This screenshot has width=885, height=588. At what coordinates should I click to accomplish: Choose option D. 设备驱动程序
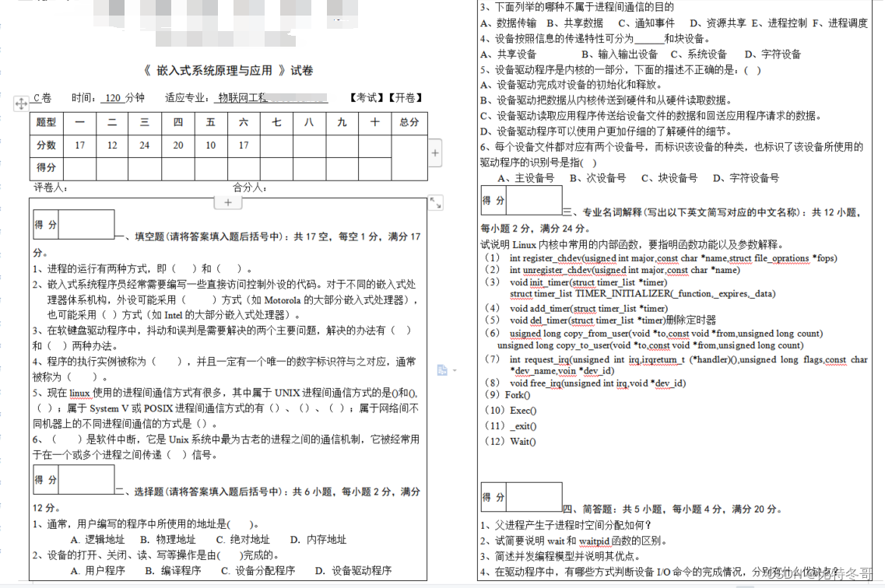point(353,571)
